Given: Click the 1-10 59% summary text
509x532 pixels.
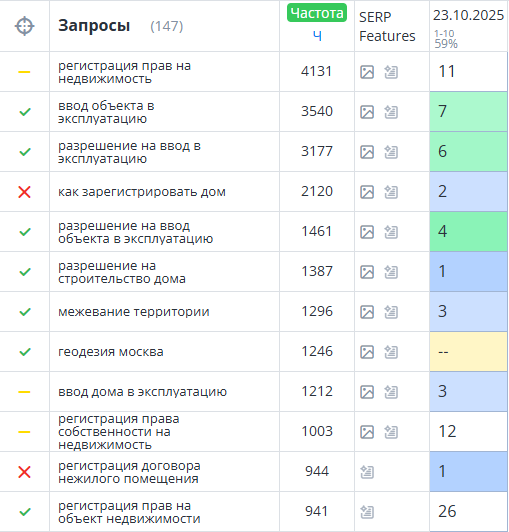Looking at the screenshot, I should point(446,39).
